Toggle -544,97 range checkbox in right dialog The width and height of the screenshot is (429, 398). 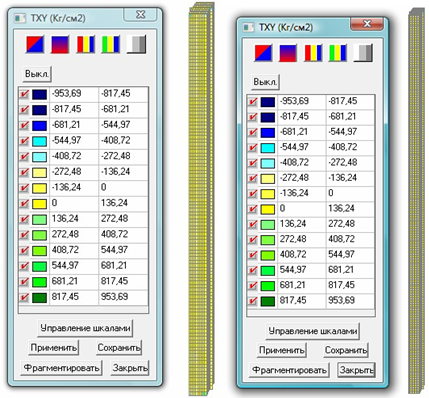coord(253,147)
